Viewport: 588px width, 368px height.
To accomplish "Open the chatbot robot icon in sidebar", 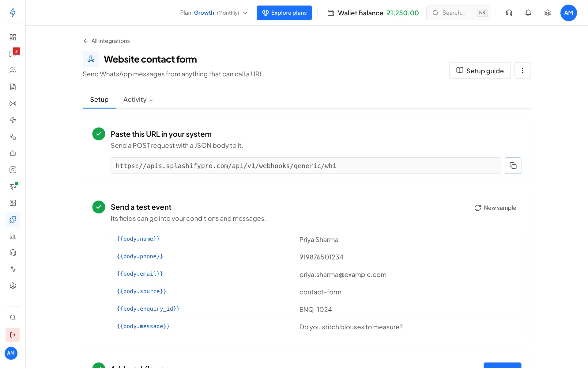I will pos(13,153).
